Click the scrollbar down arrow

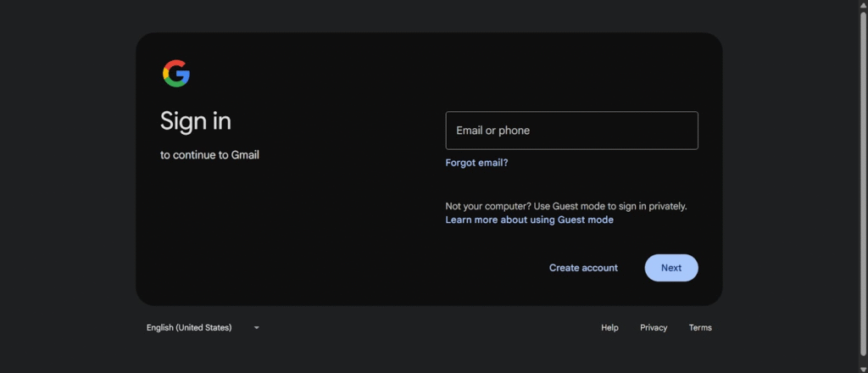pos(863,369)
